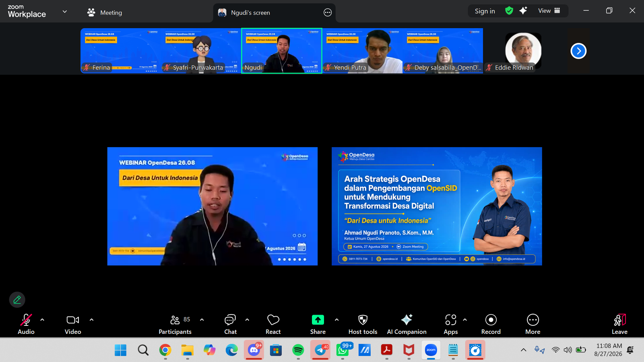
Task: Switch to Zoom taskbar icon
Action: pyautogui.click(x=431, y=350)
